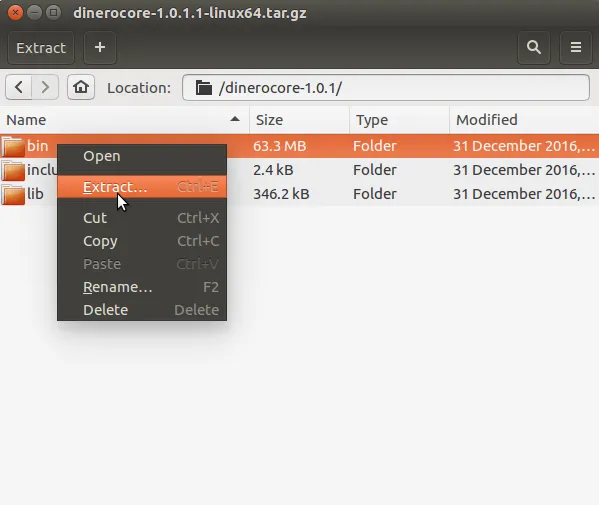The height and width of the screenshot is (505, 599).
Task: Choose Delete from the context menu
Action: tap(142, 310)
